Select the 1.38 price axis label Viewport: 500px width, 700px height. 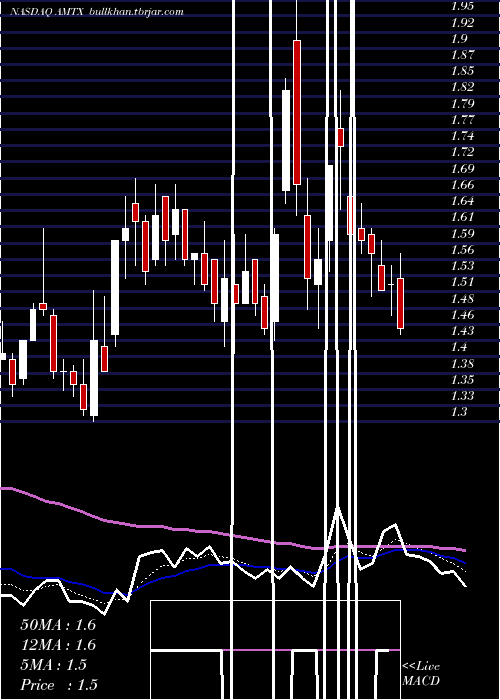click(462, 363)
